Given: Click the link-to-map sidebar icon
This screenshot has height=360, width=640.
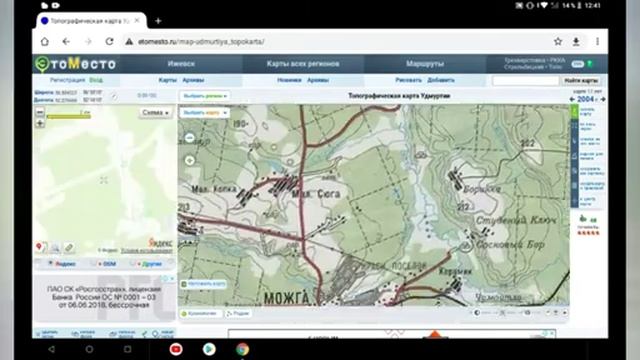Looking at the screenshot, I should tap(574, 141).
